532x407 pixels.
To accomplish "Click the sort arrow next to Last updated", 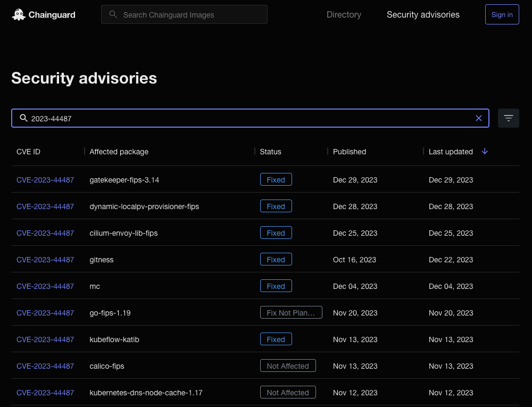I will click(485, 152).
